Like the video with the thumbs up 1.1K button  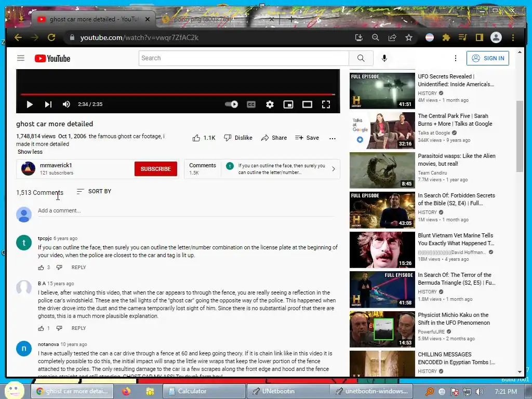[x=204, y=138]
